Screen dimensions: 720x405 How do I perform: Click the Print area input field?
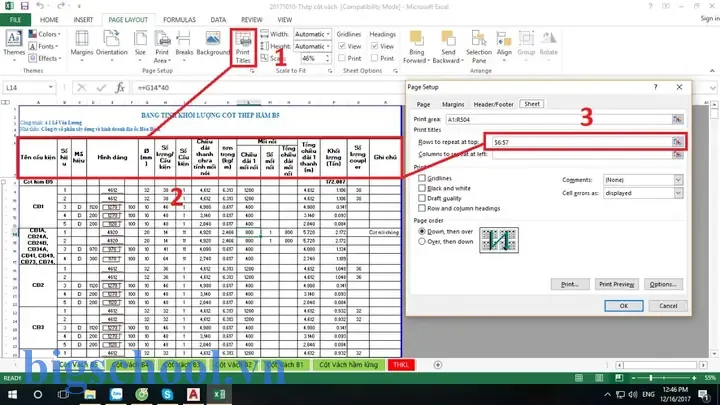point(558,119)
